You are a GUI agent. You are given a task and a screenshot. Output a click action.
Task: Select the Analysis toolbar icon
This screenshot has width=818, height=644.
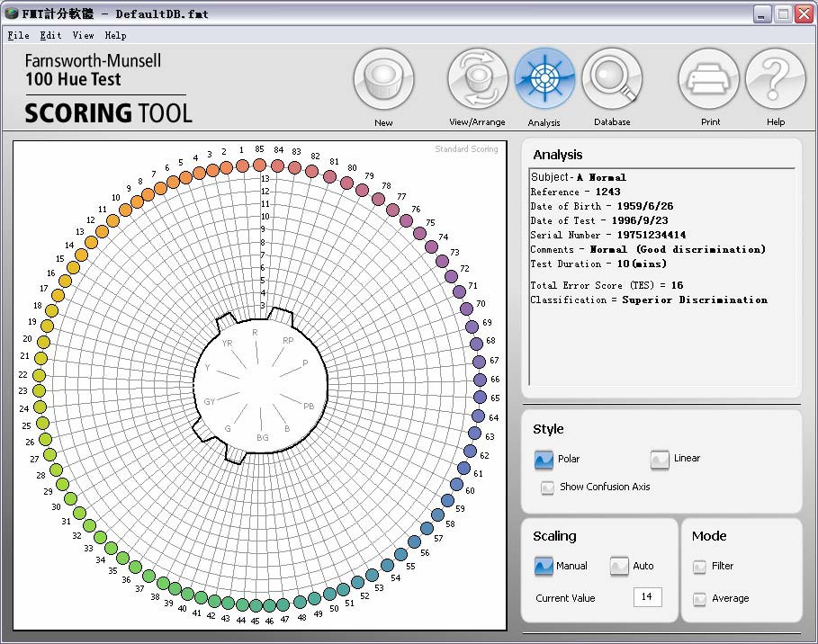[x=544, y=80]
